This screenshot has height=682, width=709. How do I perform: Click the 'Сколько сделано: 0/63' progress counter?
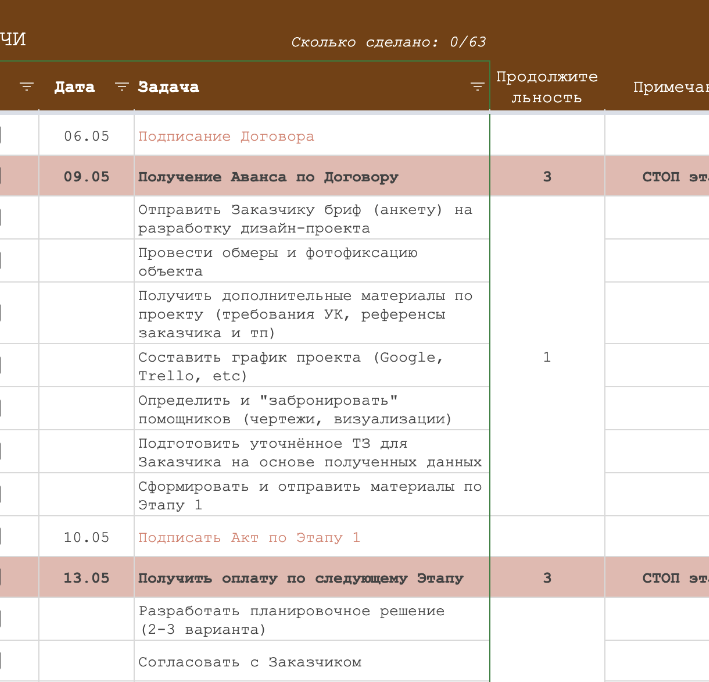pos(388,42)
